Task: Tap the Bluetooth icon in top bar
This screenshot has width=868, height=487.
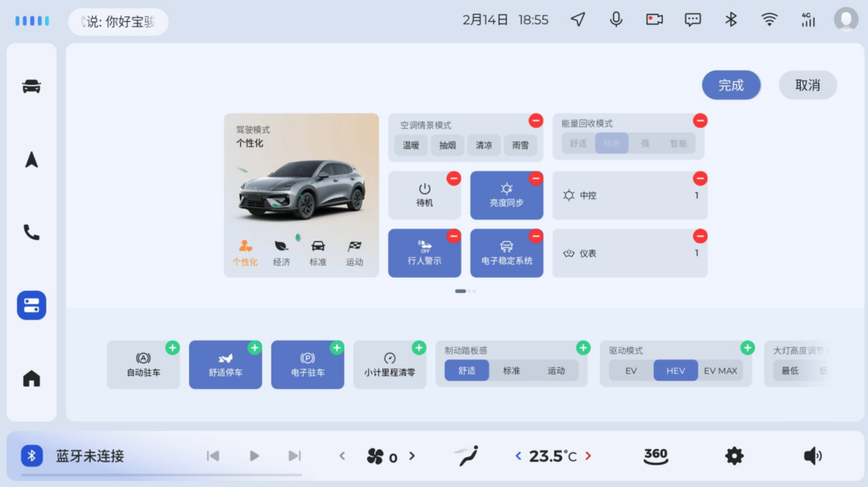Action: click(731, 20)
